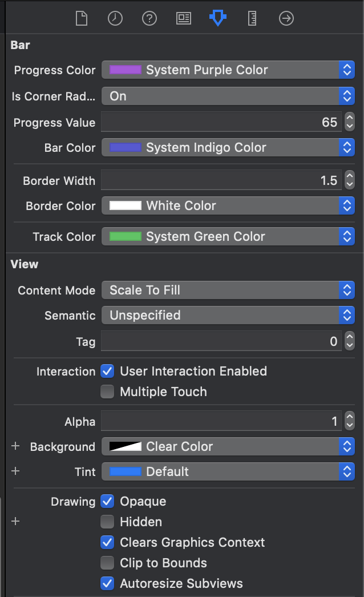
Task: Open the Connections inspector
Action: click(x=286, y=18)
